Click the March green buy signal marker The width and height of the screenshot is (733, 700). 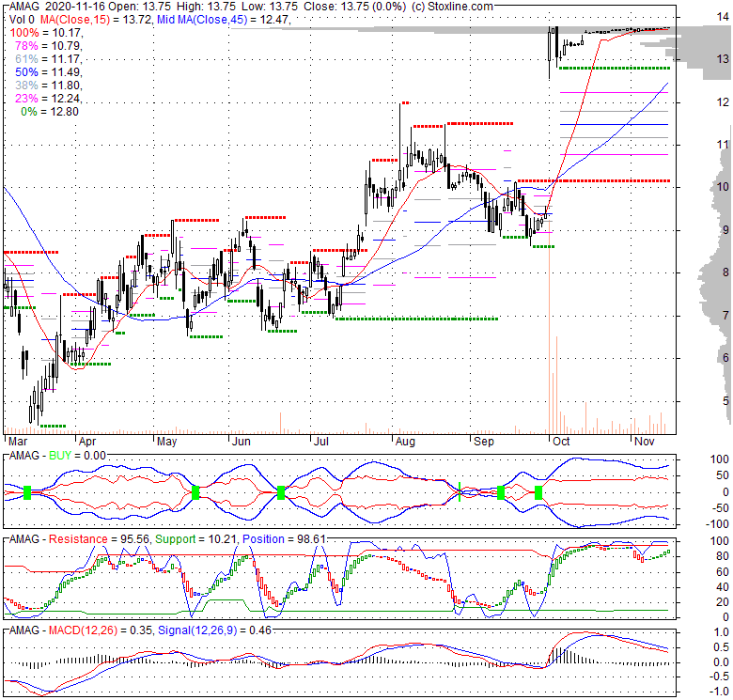27,492
